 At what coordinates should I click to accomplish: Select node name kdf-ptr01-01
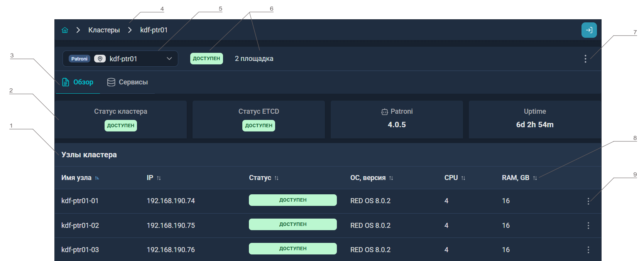[x=80, y=201]
